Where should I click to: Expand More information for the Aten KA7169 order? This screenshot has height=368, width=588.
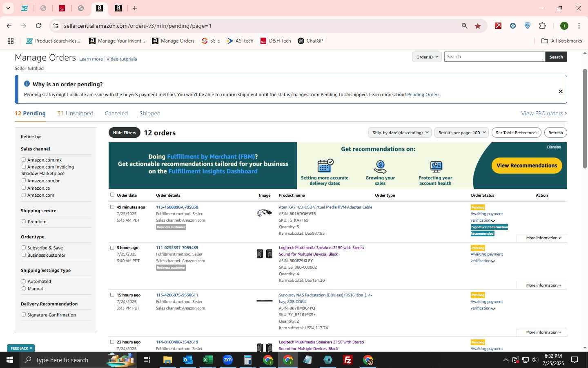point(542,238)
